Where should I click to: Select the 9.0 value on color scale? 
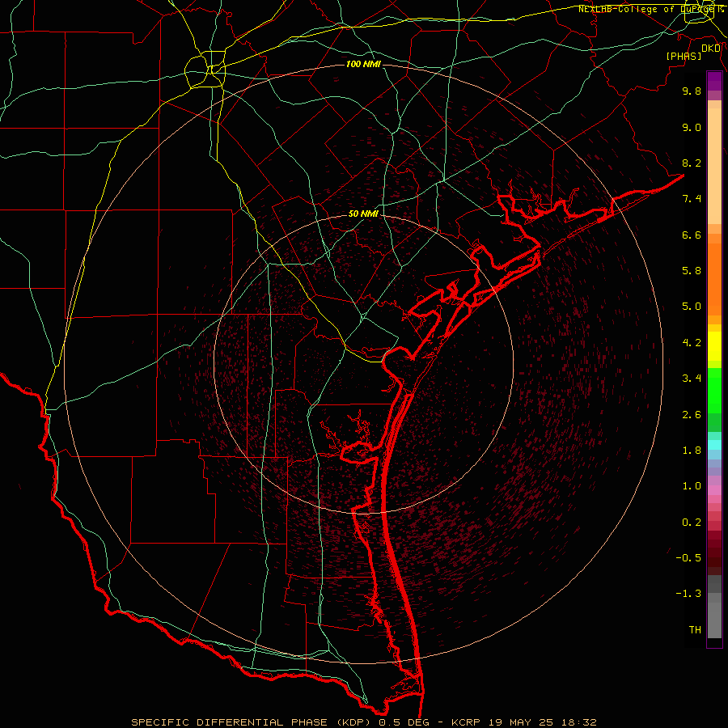692,127
